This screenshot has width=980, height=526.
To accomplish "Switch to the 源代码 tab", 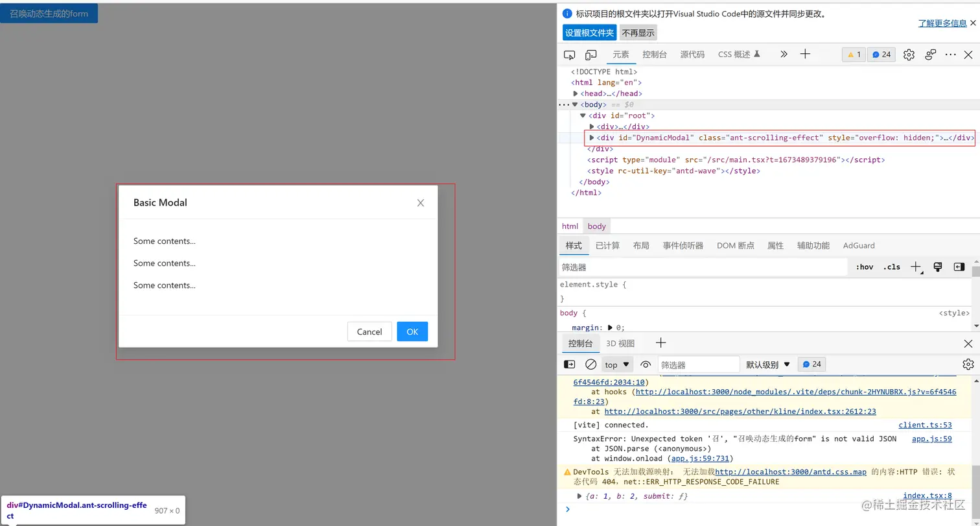I will click(692, 54).
